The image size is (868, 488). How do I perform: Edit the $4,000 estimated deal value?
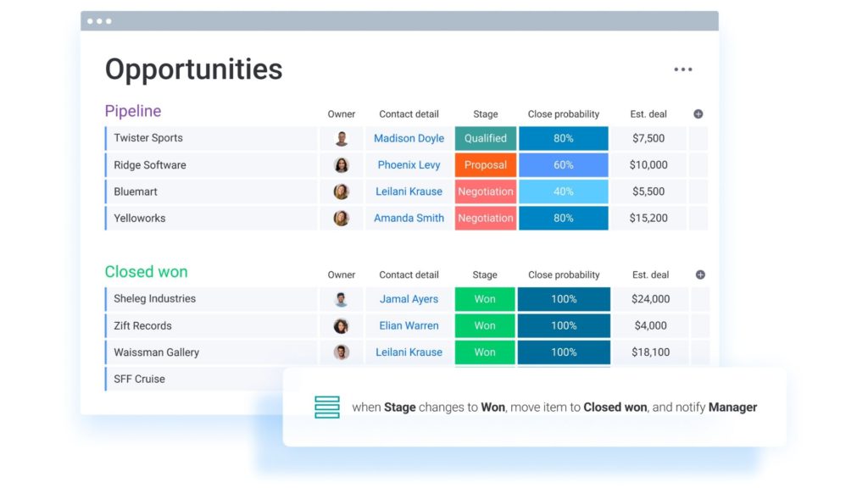(650, 326)
